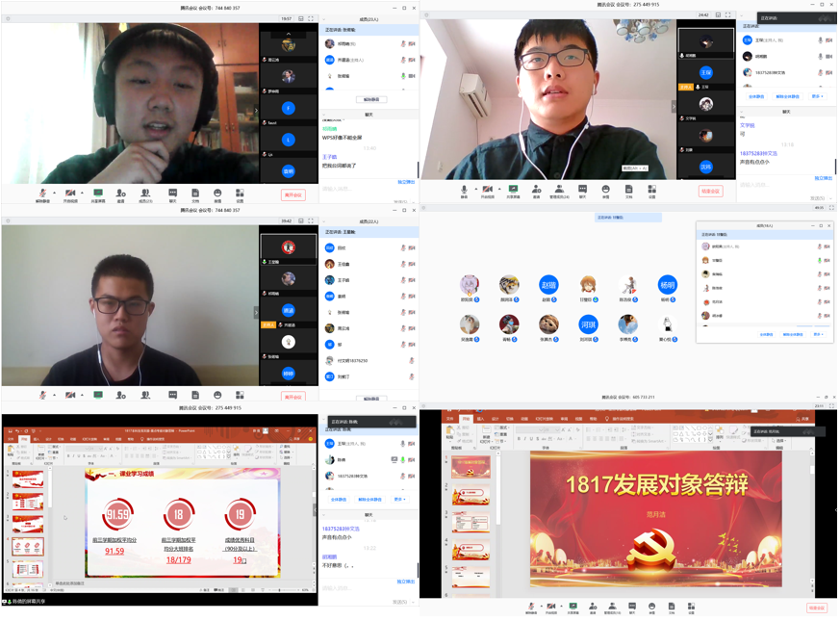Screen dimensions: 840x621
Task: Switch to 插入 tab in 1817发展对象答辩 PowerPoint
Action: click(x=480, y=419)
